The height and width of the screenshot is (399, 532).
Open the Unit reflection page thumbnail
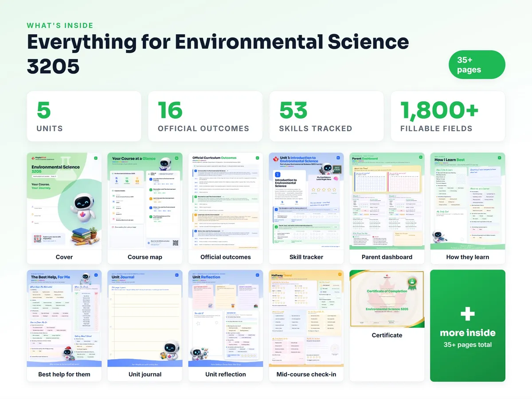coord(226,319)
